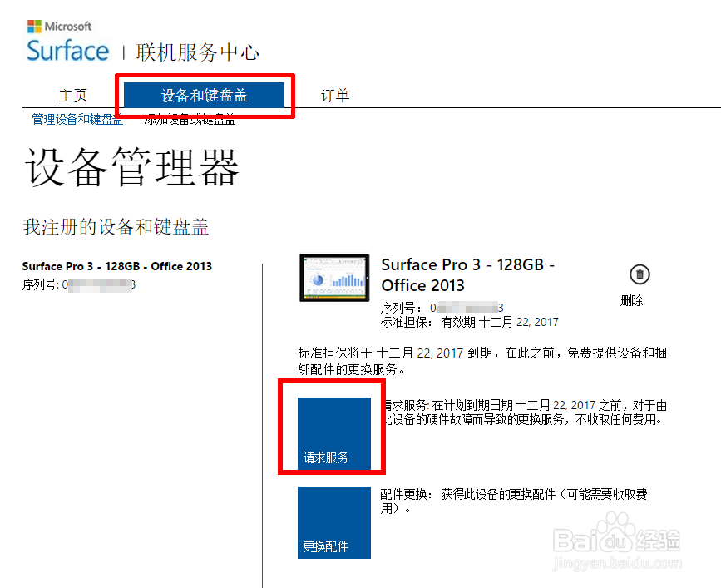Click the 更换配件 button
The height and width of the screenshot is (588, 721).
[333, 522]
